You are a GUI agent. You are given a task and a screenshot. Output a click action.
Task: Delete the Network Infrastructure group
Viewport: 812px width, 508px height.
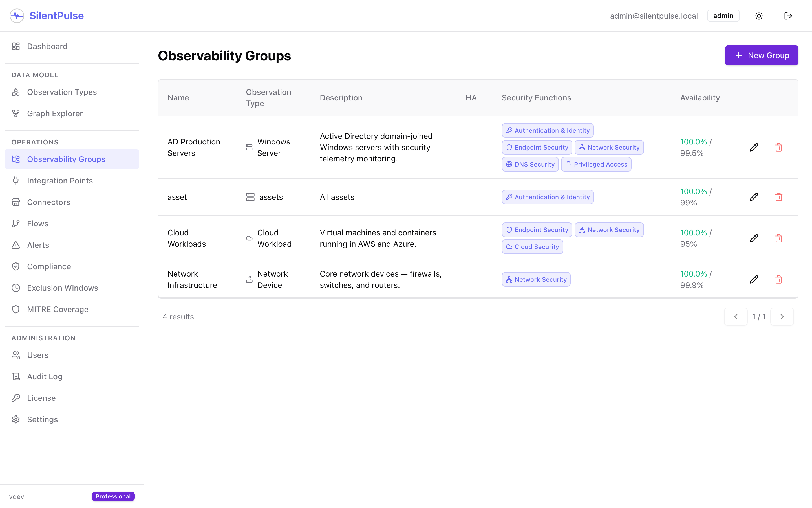779,279
